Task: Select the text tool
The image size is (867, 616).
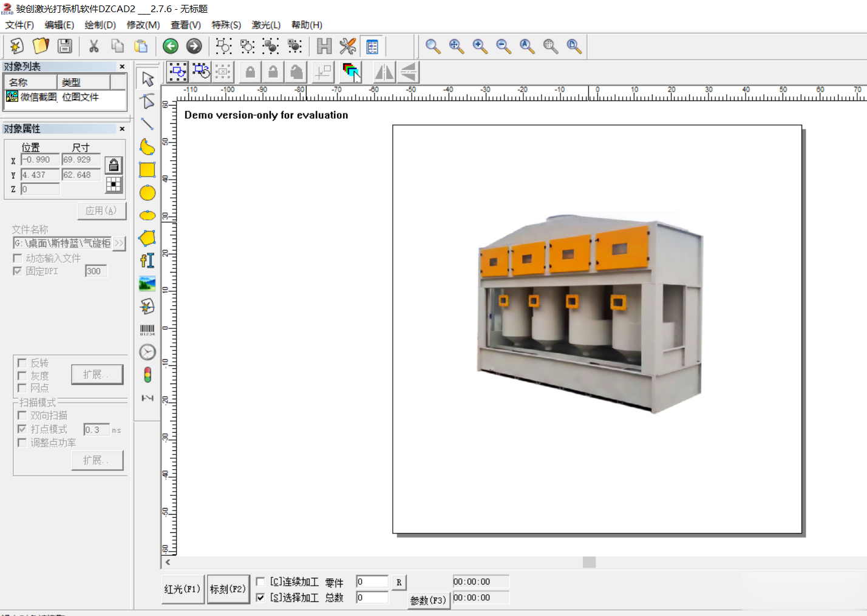Action: click(148, 261)
